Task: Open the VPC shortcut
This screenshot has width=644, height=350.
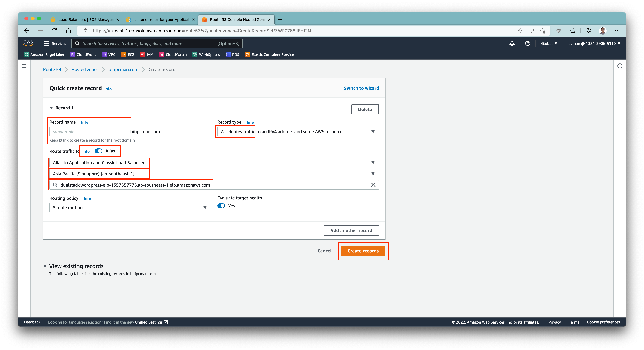Action: coord(109,55)
